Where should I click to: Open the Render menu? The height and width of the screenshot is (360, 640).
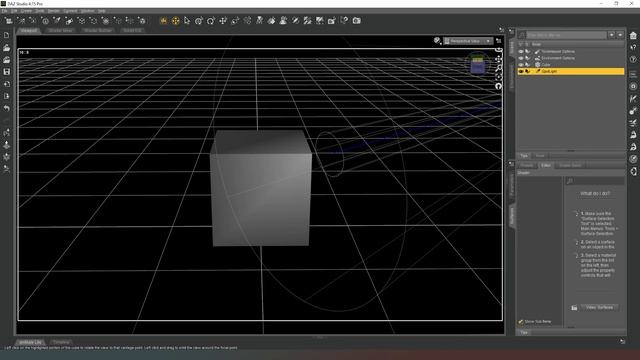pyautogui.click(x=53, y=11)
